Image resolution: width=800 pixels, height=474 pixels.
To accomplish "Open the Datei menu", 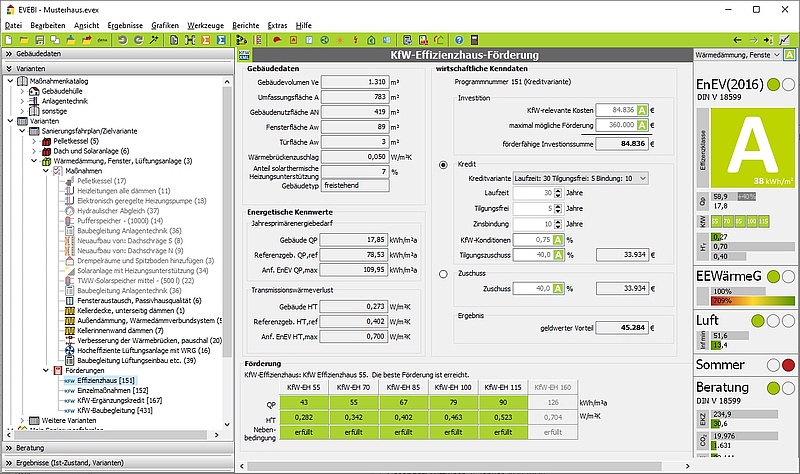I will (x=13, y=26).
